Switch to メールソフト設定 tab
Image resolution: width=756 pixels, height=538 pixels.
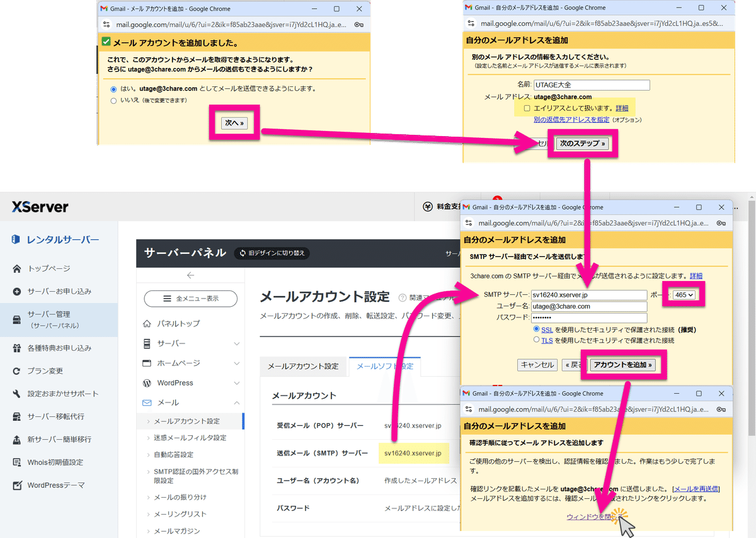click(385, 366)
